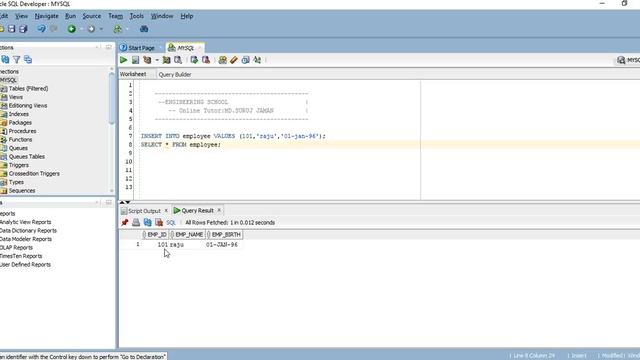
Task: Click the Unshared SQL Worksheet icon
Action: [222, 60]
